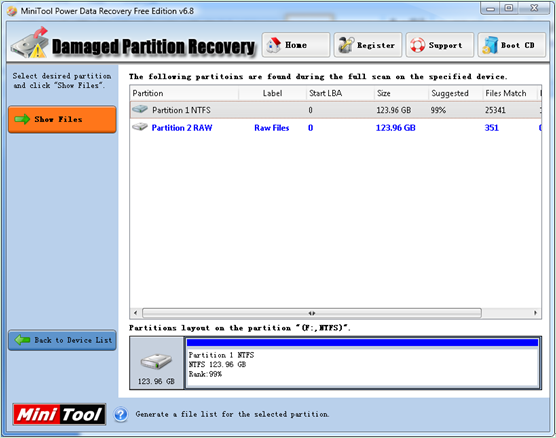Screen dimensions: 556x438
Task: Click the Show Files button
Action: pyautogui.click(x=62, y=120)
